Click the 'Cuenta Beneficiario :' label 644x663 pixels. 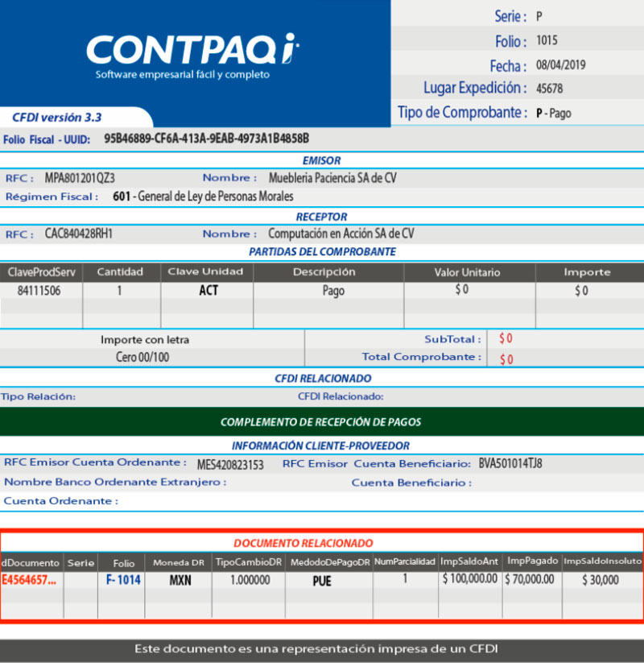point(411,483)
